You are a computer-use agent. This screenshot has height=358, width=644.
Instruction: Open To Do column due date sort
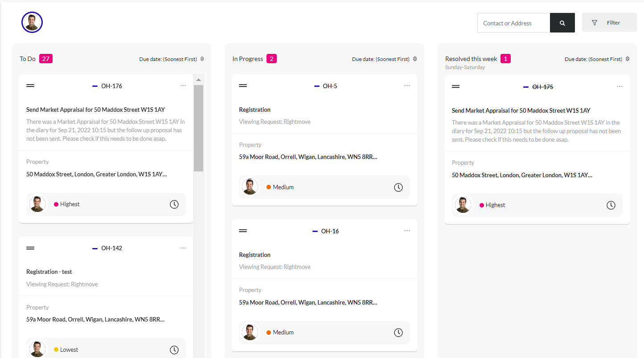(172, 59)
